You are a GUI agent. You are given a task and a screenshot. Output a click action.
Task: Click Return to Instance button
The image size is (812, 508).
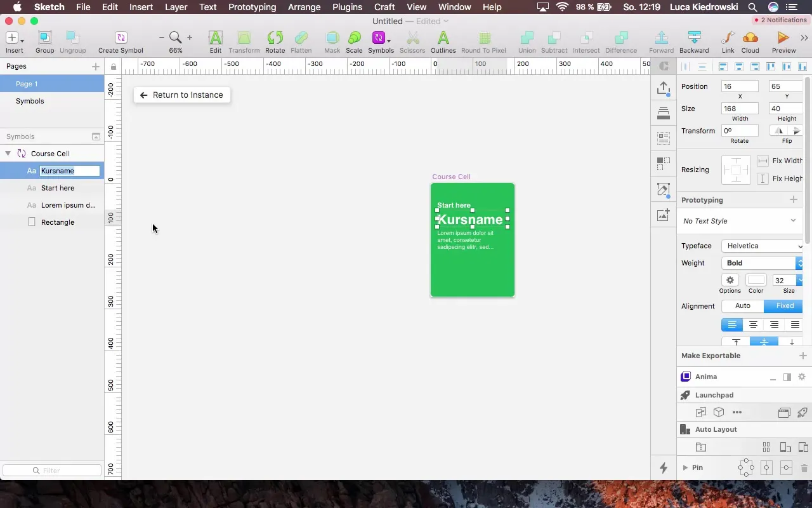tap(182, 95)
